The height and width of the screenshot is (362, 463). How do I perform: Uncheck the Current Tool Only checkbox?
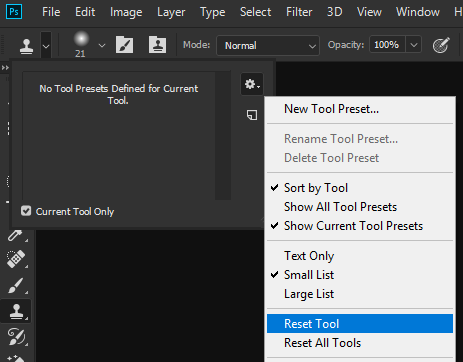coord(26,211)
